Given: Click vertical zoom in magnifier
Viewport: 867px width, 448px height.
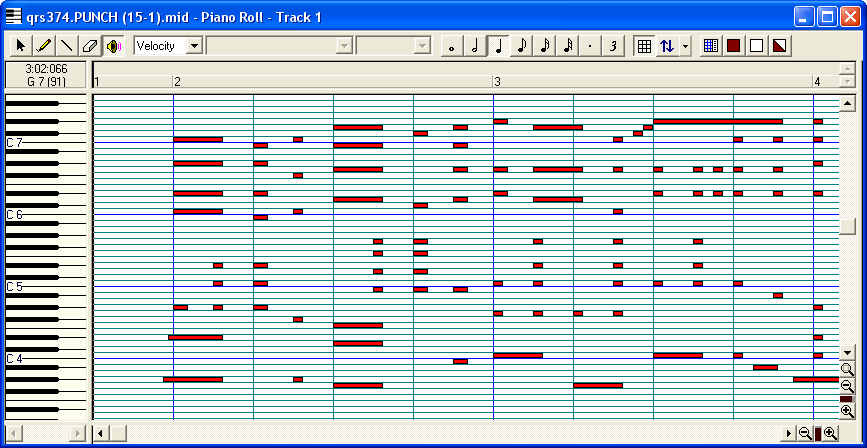Looking at the screenshot, I should click(847, 411).
